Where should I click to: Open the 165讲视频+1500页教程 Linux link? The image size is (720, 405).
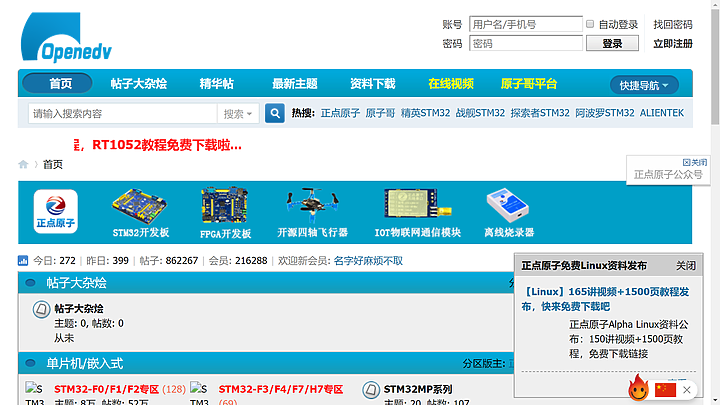(605, 299)
